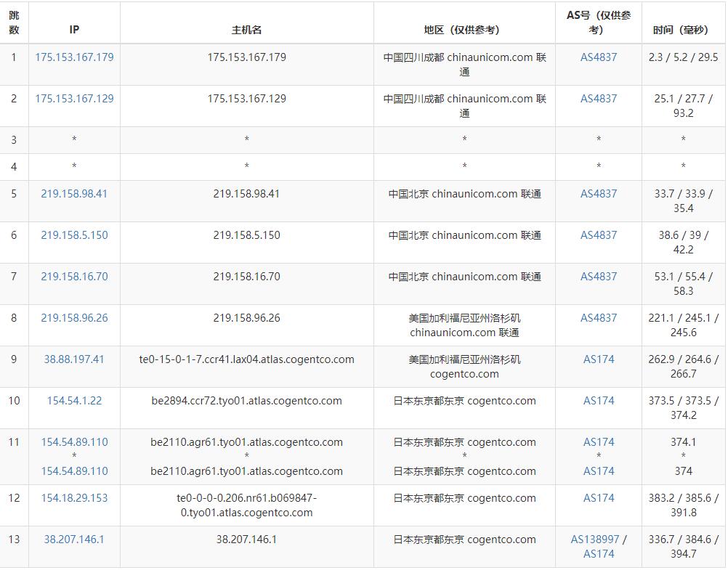Viewport: 728px width, 570px height.
Task: Select hostname te0-0-0-0.206.nr61.b069847-0.tyo01.atlas.cogentco.com
Action: point(246,505)
